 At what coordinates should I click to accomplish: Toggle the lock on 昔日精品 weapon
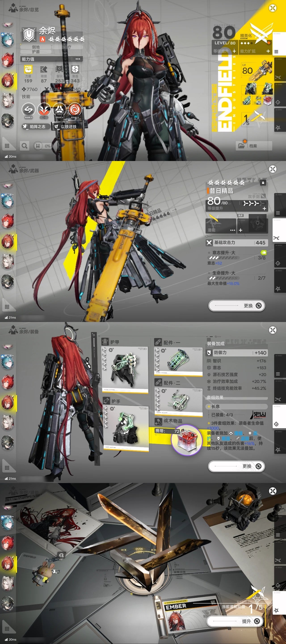click(x=263, y=183)
